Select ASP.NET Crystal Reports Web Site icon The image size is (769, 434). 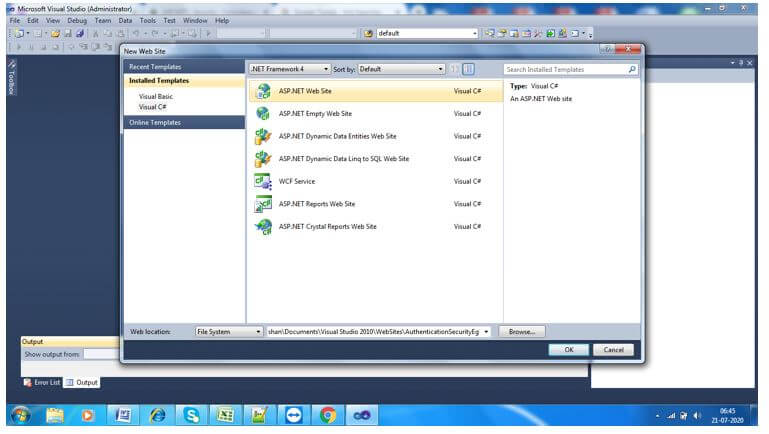coord(263,227)
